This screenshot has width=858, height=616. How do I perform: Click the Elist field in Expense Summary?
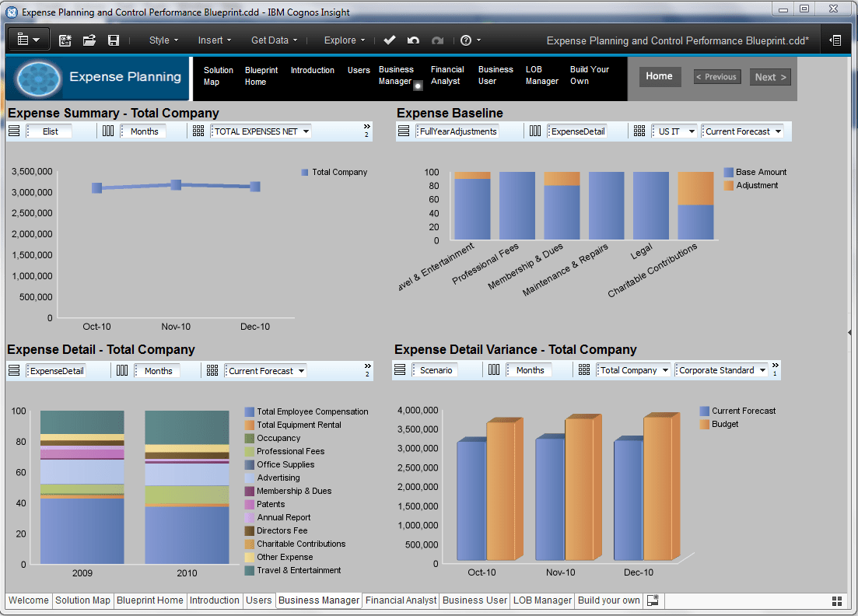tap(50, 131)
